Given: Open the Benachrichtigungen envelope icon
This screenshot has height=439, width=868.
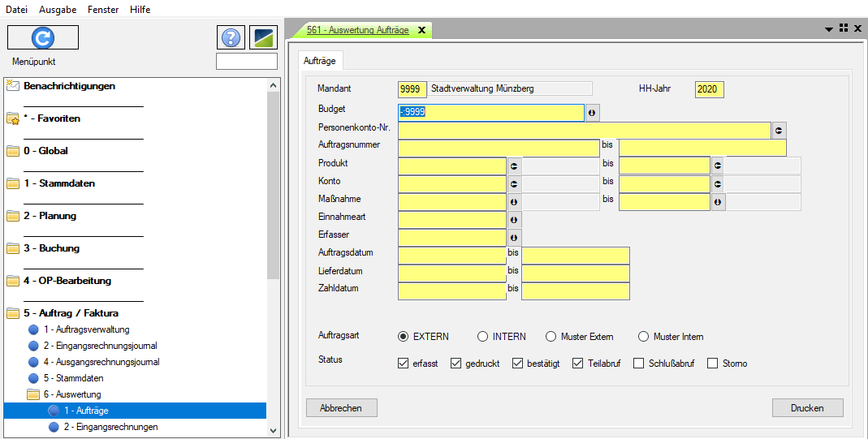Looking at the screenshot, I should coord(12,85).
